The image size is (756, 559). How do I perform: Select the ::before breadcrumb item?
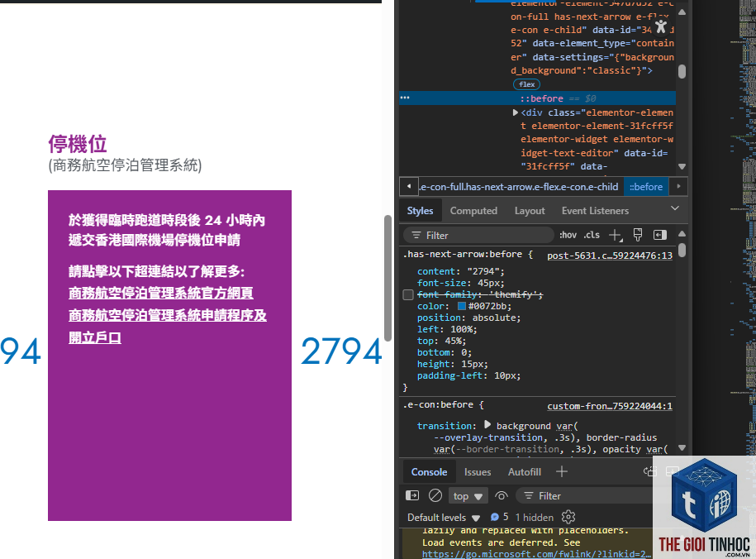tap(645, 187)
